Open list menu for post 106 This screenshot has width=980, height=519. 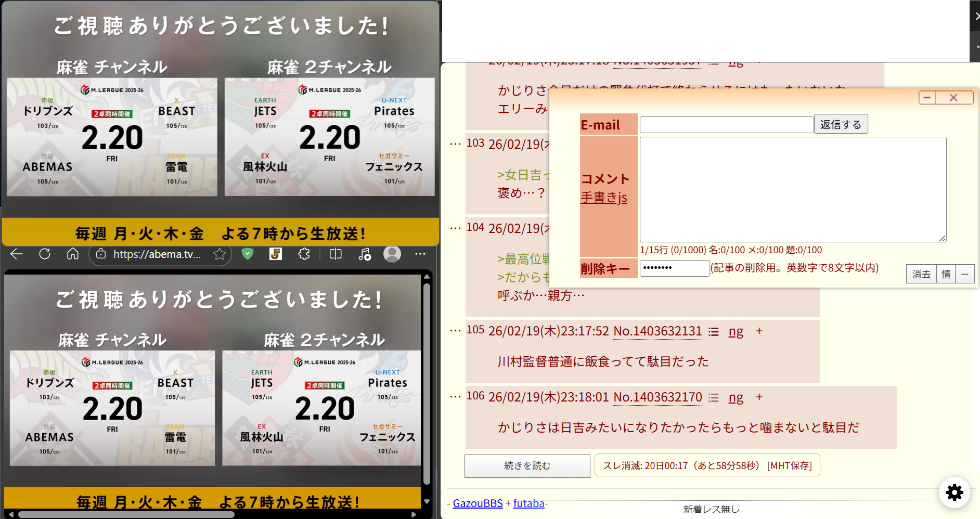[714, 397]
